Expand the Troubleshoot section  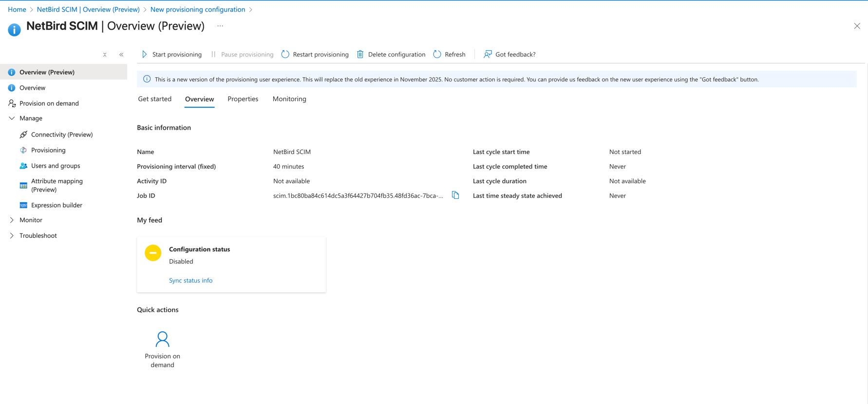[x=12, y=236]
